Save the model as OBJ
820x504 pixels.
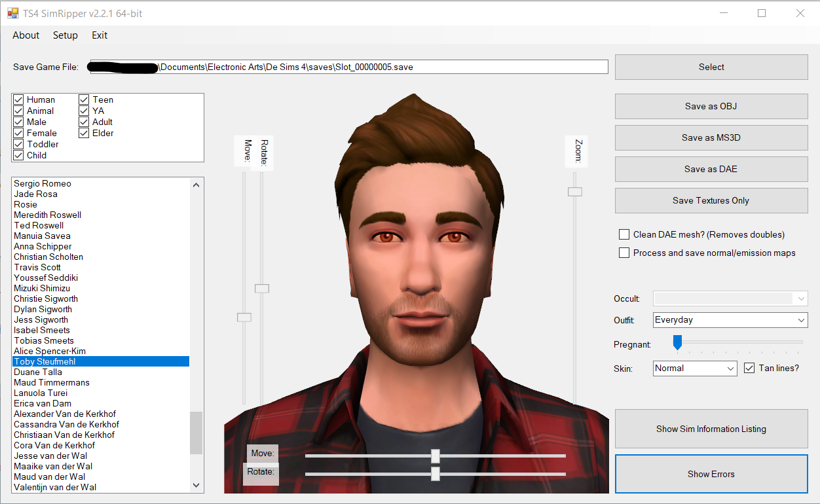(x=711, y=106)
